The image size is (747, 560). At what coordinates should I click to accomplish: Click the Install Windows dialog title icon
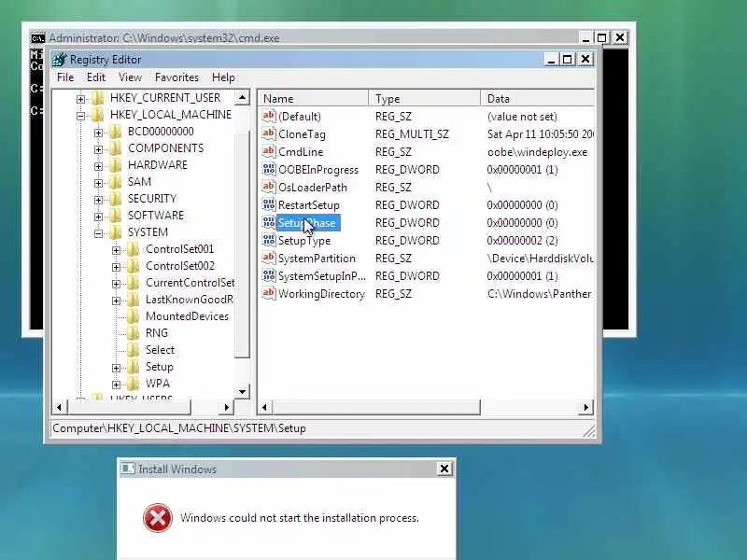tap(127, 469)
